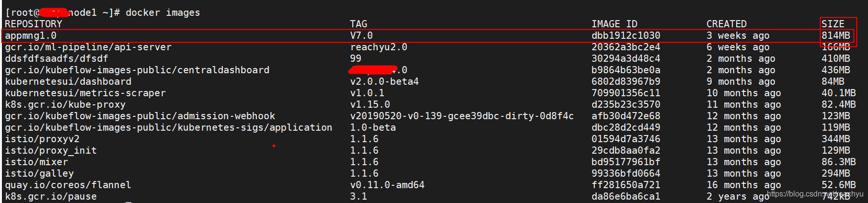Select the REPOSITORY column header
Screen dimensions: 868x203
[34, 24]
